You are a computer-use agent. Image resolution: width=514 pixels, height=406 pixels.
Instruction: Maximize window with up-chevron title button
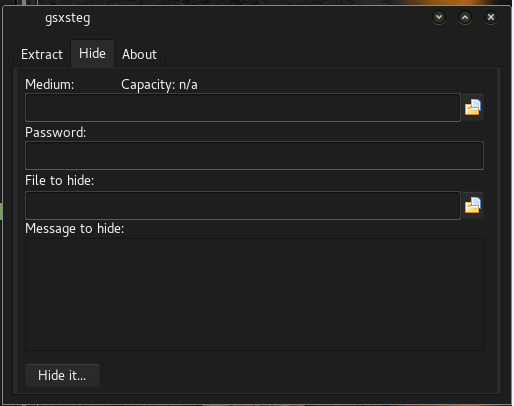click(465, 17)
